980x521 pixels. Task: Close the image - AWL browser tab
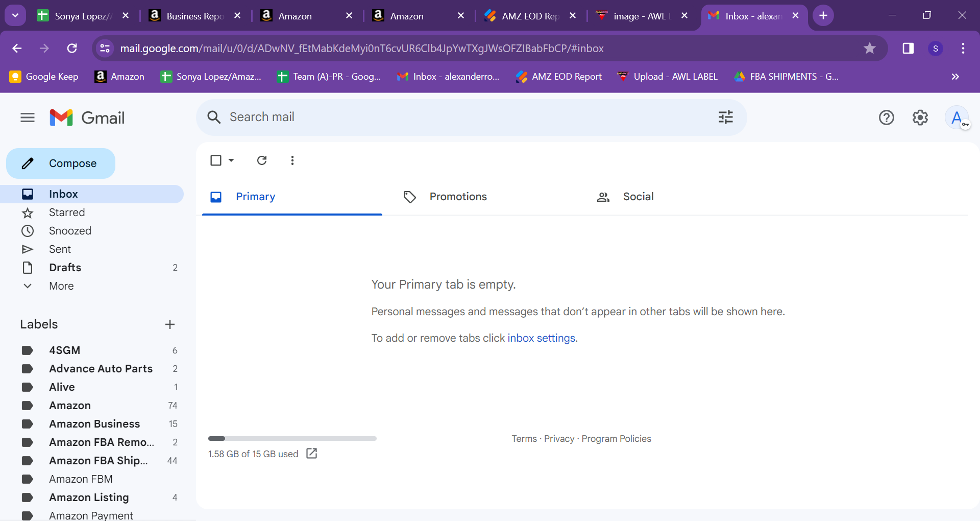coord(684,16)
